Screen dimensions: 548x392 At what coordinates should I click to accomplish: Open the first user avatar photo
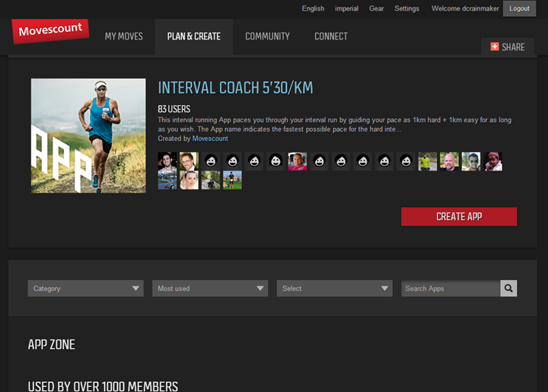[x=167, y=161]
